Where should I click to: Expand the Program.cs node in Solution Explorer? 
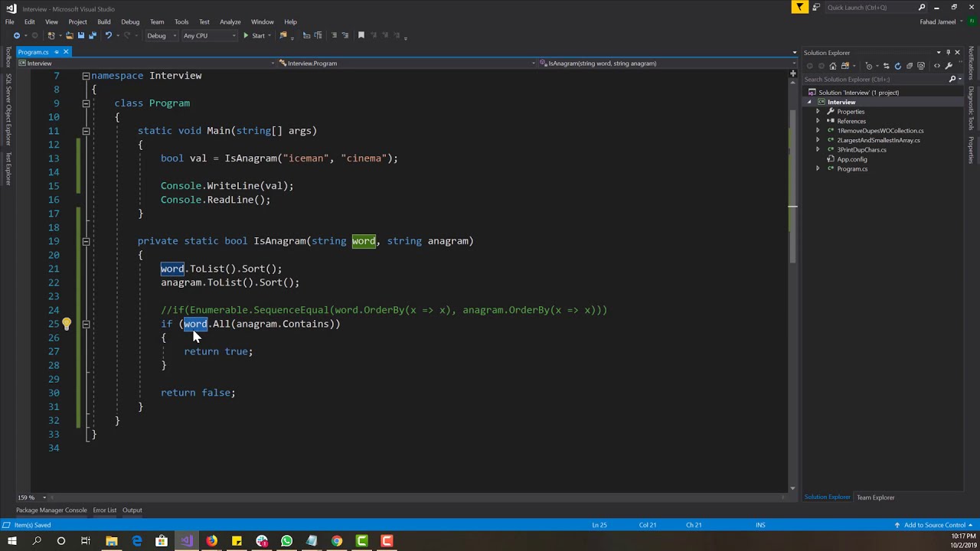coord(818,168)
